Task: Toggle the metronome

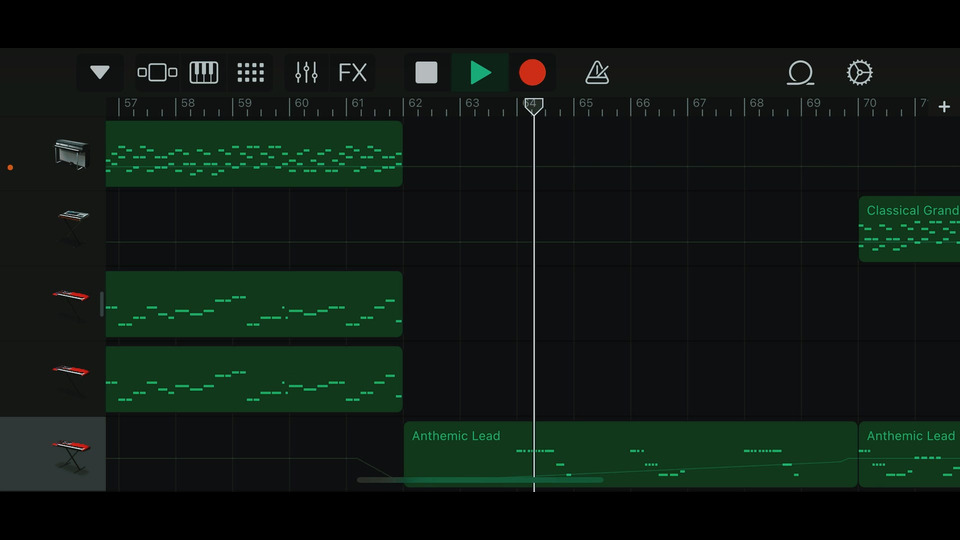Action: [x=597, y=72]
